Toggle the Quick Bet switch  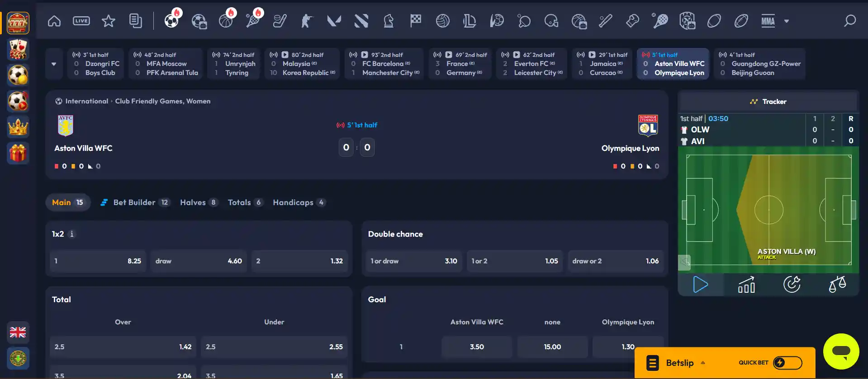point(787,362)
